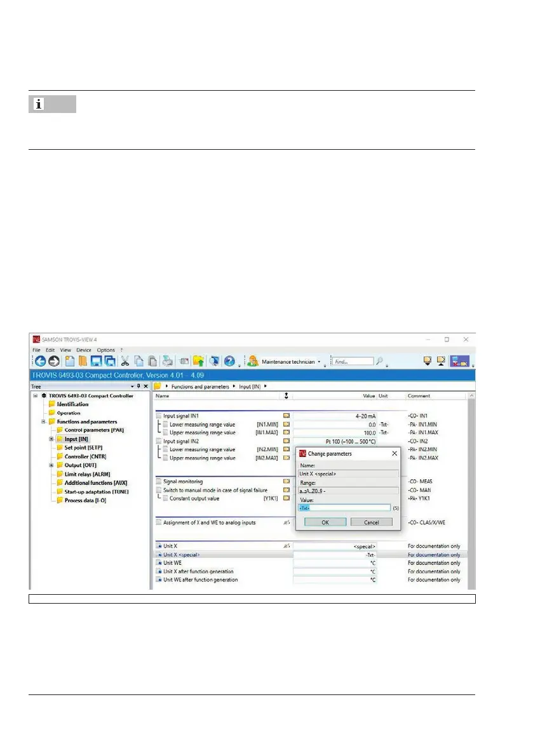Click yellow source icon in Signal monitoring row

[x=287, y=481]
